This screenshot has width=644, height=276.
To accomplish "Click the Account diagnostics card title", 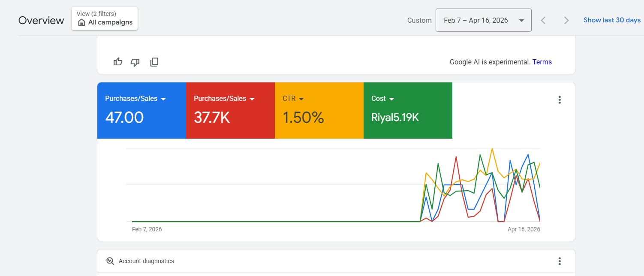I will point(146,261).
